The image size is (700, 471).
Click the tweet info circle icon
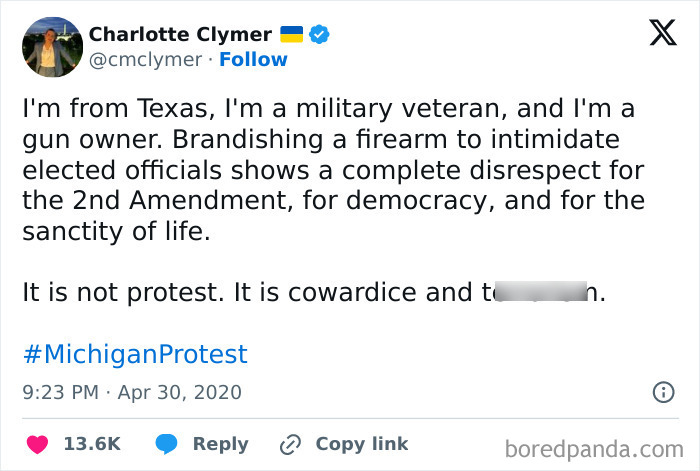click(662, 392)
